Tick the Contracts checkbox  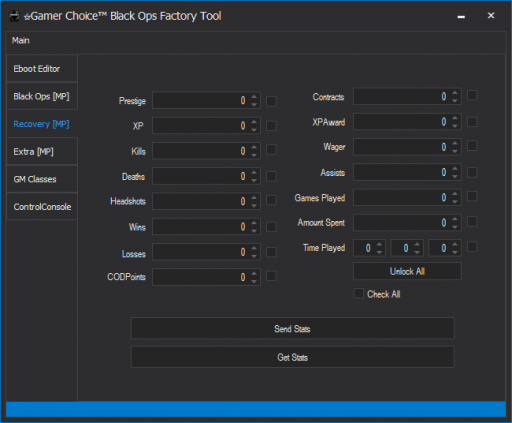point(472,95)
